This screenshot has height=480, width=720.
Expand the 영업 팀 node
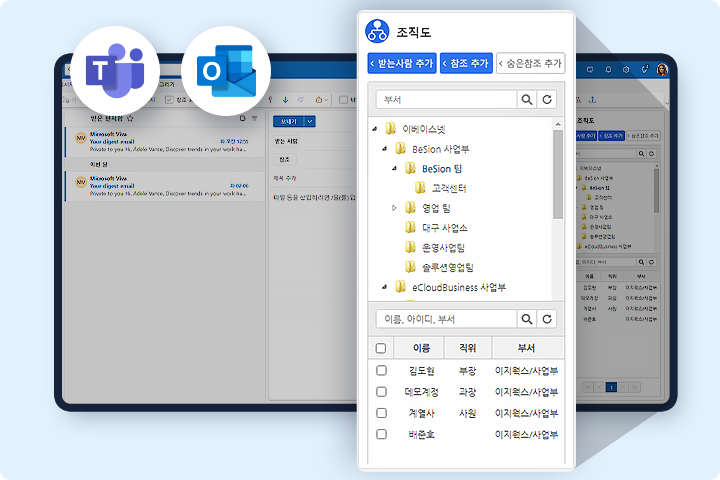click(394, 208)
